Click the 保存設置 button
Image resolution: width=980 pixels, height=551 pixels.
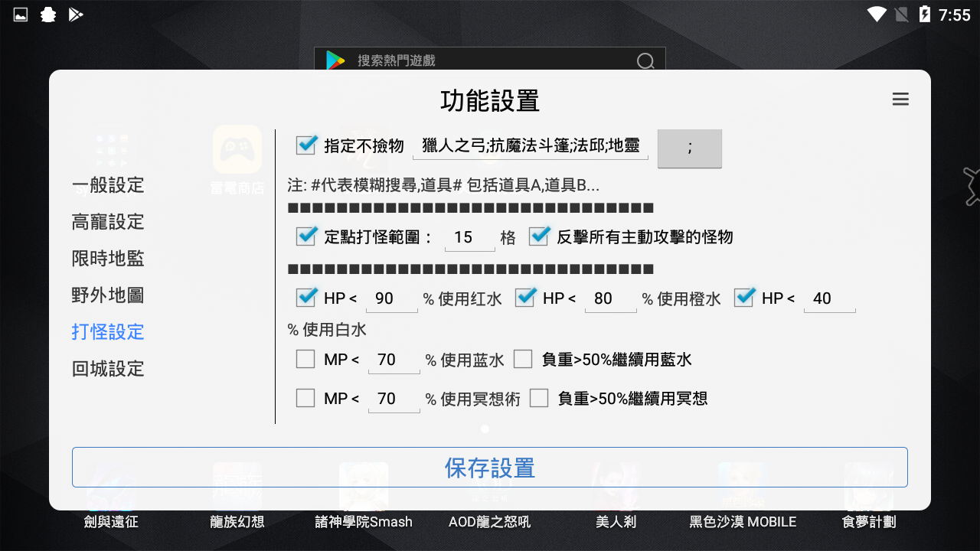point(489,467)
